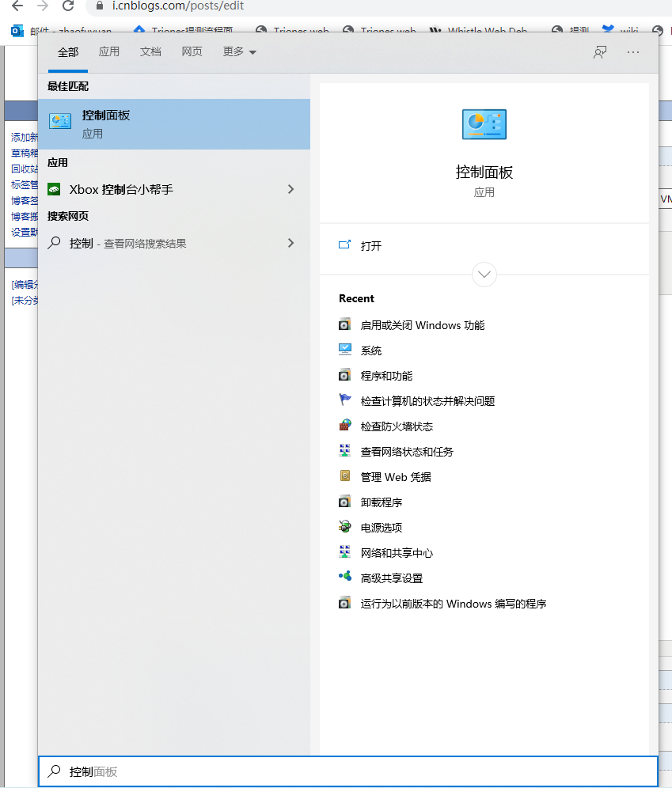The height and width of the screenshot is (788, 672).
Task: Click the icon next to 网络和共享中心
Action: coord(345,552)
